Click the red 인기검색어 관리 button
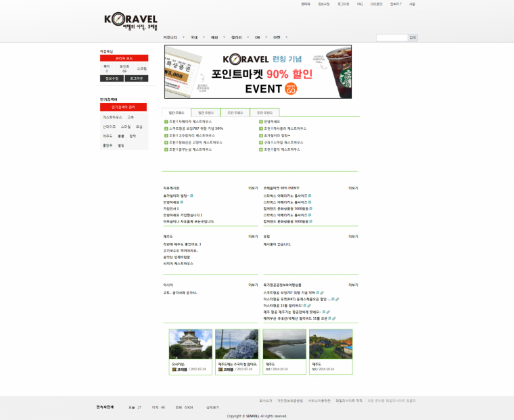The image size is (514, 420). 123,107
